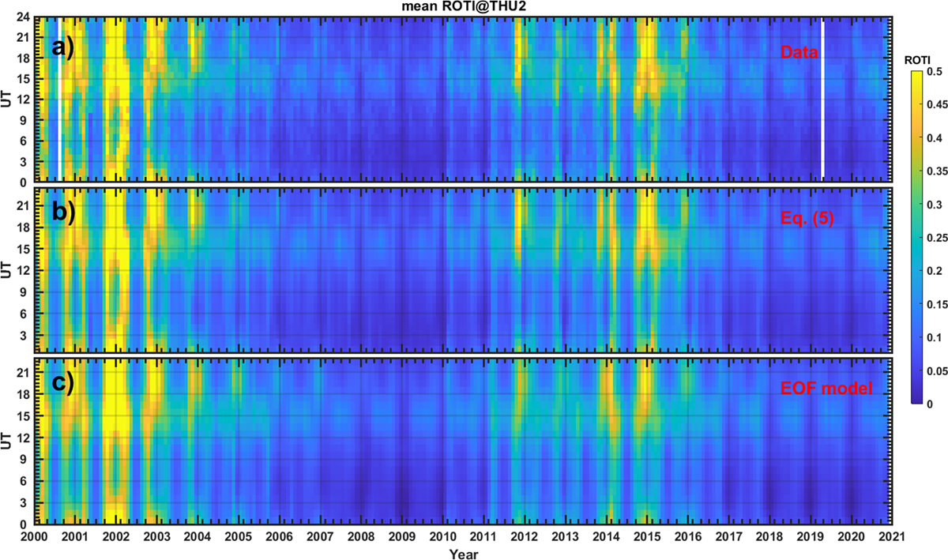Screen dimensions: 948x560
Task: Click the "2020" year tick label
Action: [x=851, y=538]
